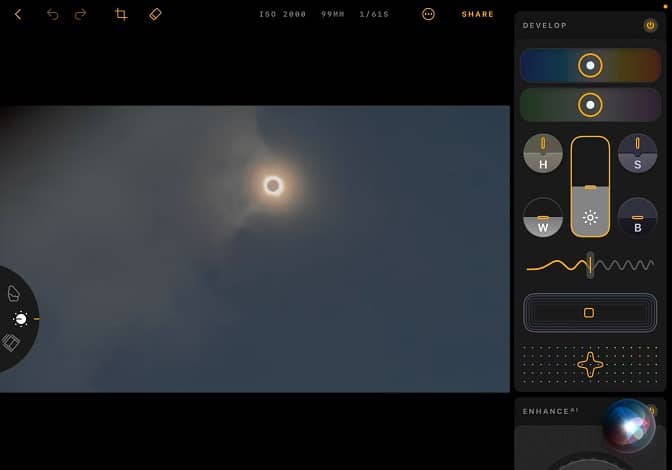Select the Blacks (B) dial
Image resolution: width=672 pixels, height=470 pixels.
coord(637,217)
